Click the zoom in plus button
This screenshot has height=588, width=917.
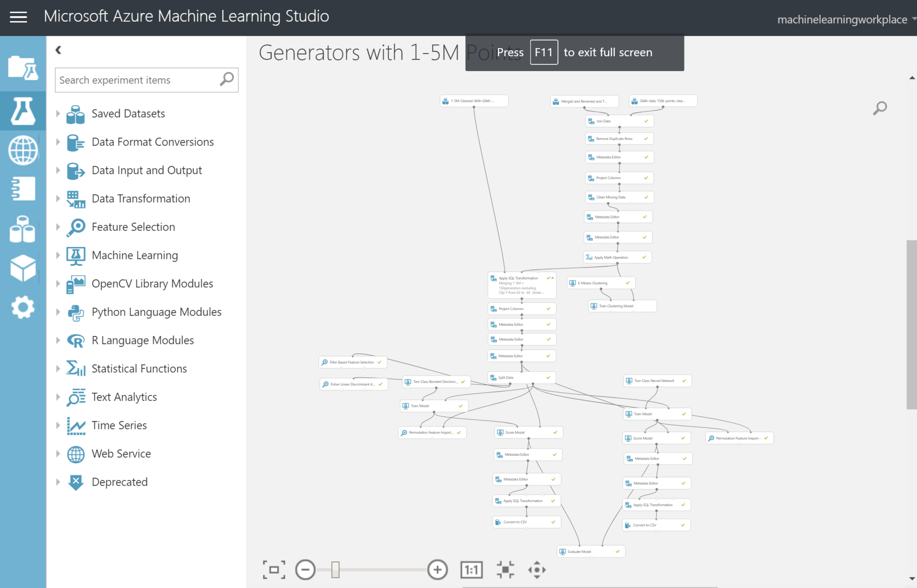(x=437, y=569)
